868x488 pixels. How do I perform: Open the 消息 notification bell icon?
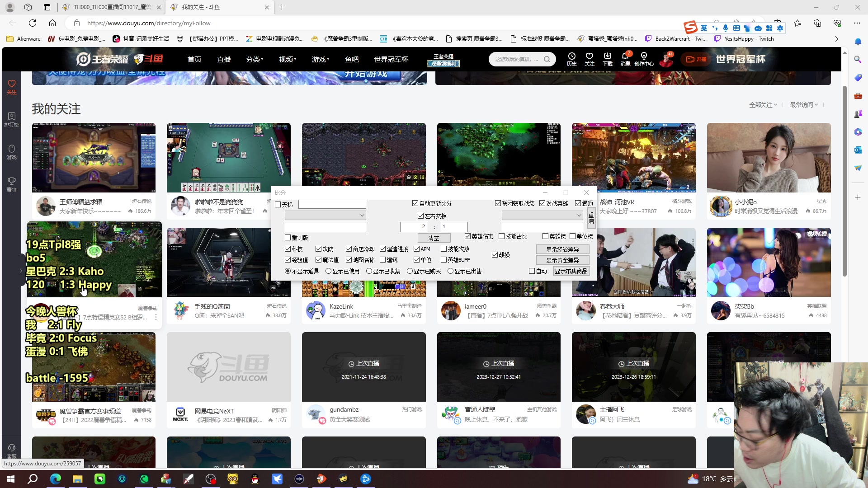point(625,59)
